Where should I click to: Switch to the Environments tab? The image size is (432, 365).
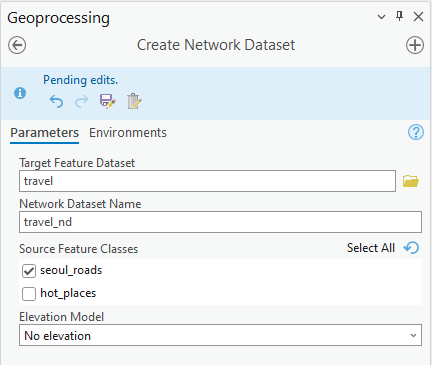128,133
